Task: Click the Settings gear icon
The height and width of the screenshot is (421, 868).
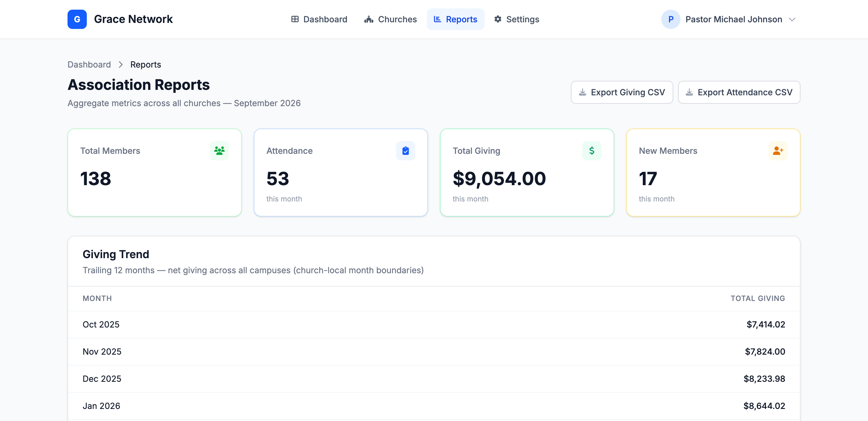Action: [498, 19]
